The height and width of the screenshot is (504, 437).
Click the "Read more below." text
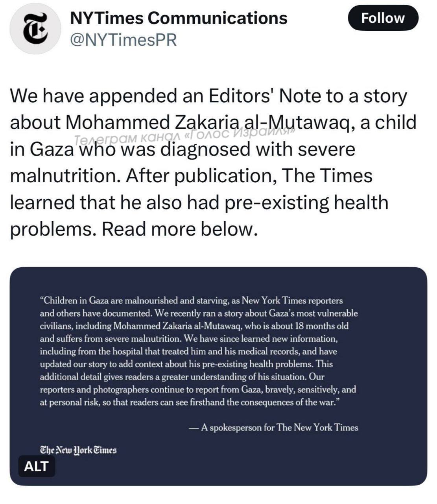point(180,229)
